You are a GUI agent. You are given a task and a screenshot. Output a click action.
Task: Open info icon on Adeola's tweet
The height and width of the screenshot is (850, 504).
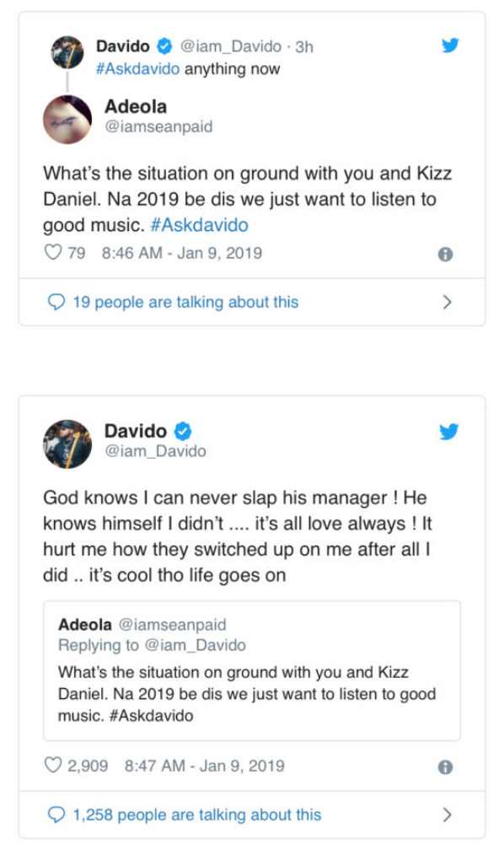(x=445, y=255)
